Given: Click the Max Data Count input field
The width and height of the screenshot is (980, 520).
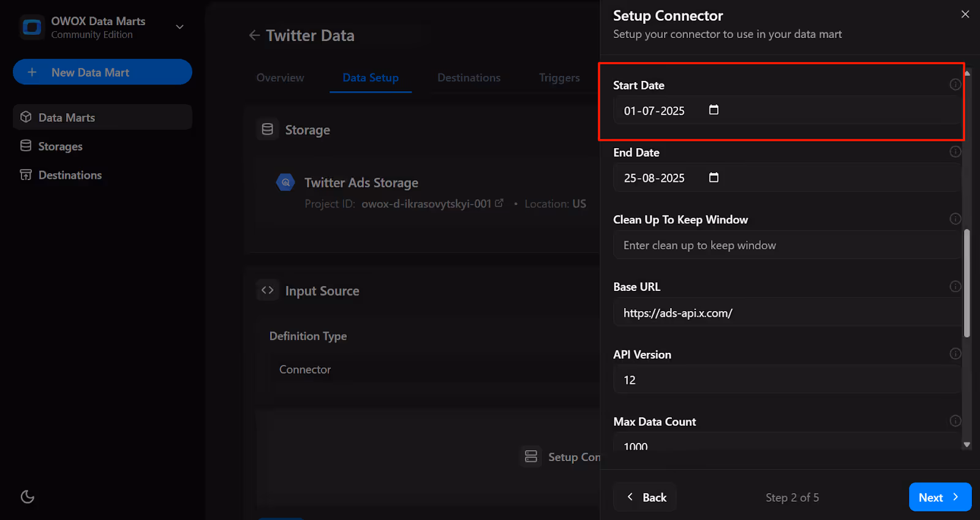Looking at the screenshot, I should point(787,442).
